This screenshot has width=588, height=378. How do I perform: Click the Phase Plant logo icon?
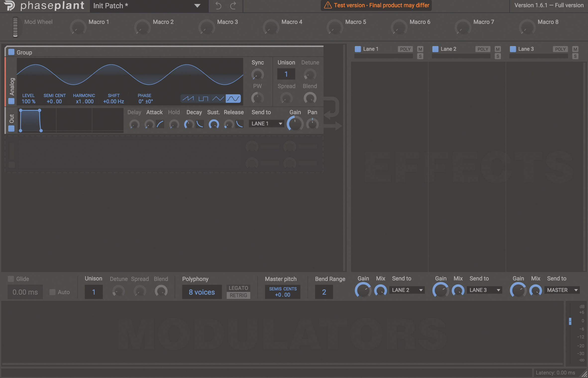(10, 5)
